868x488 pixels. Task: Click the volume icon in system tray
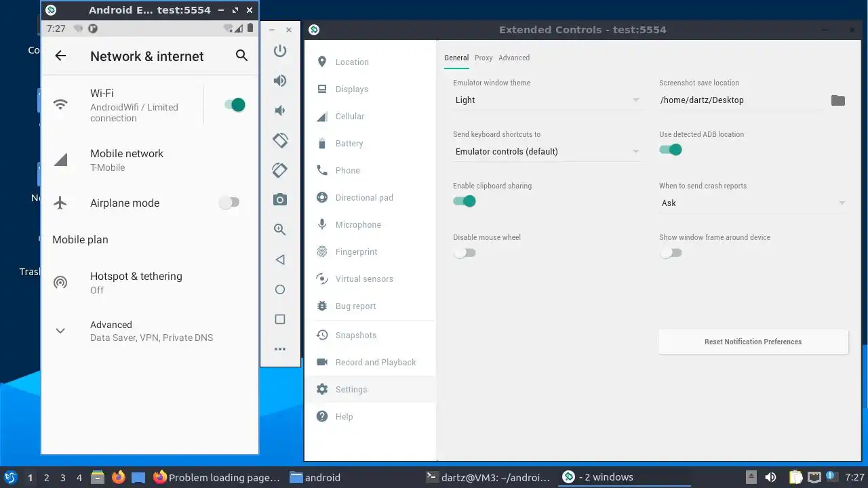(770, 477)
